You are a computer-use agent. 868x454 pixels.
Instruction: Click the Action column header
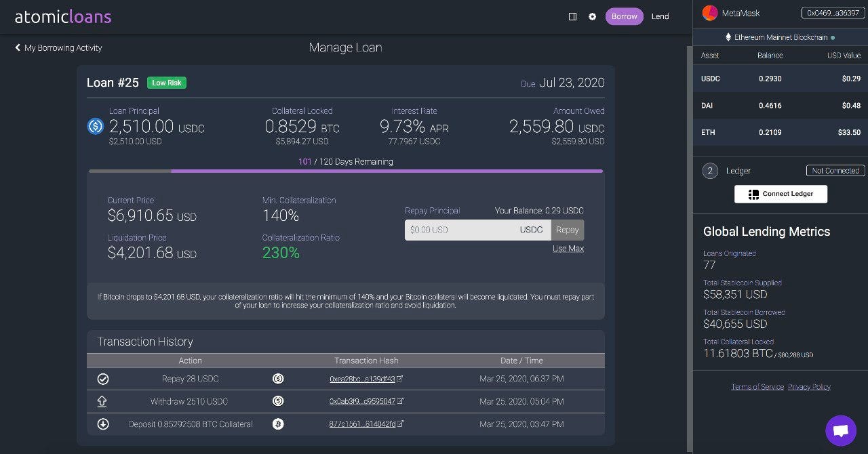click(190, 360)
